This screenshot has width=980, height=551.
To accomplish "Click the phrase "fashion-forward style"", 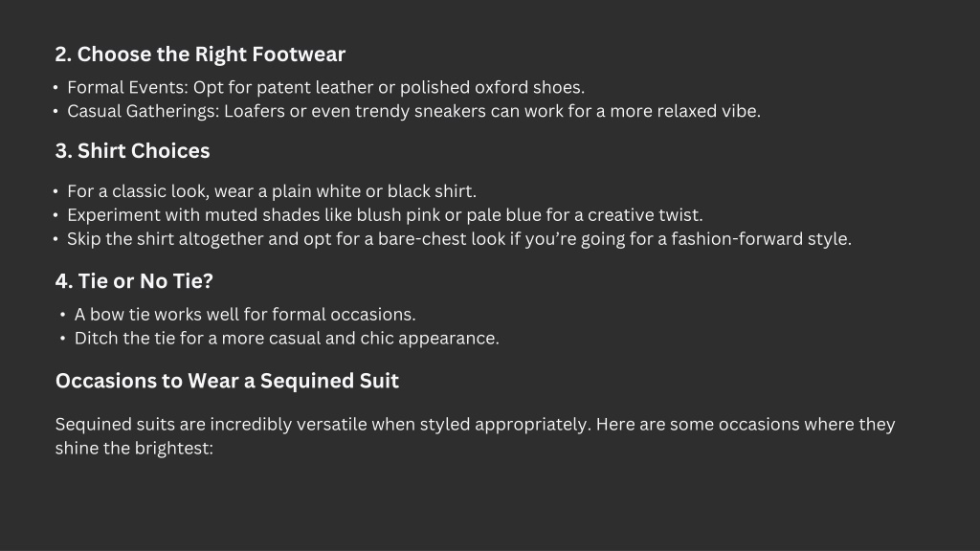I will point(759,239).
